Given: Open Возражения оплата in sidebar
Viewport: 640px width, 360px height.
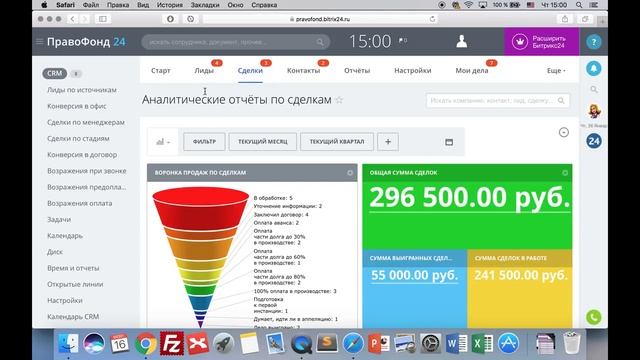Looking at the screenshot, I should coord(80,203).
